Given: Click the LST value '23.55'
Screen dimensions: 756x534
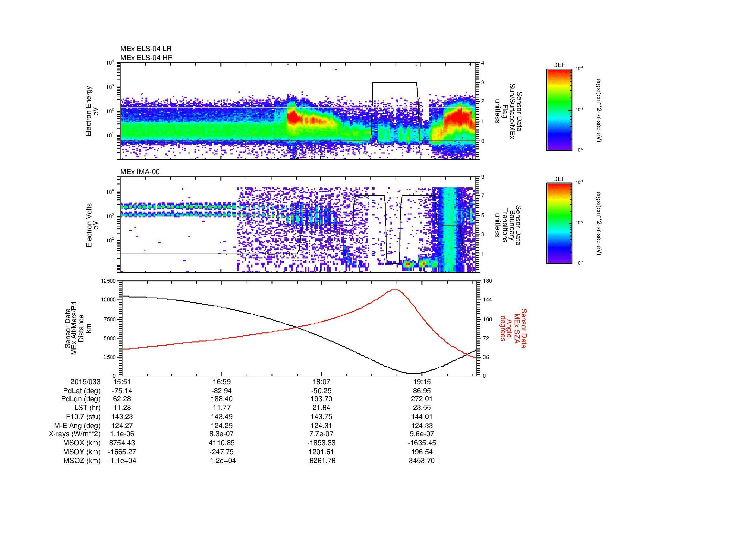Looking at the screenshot, I should tap(422, 408).
